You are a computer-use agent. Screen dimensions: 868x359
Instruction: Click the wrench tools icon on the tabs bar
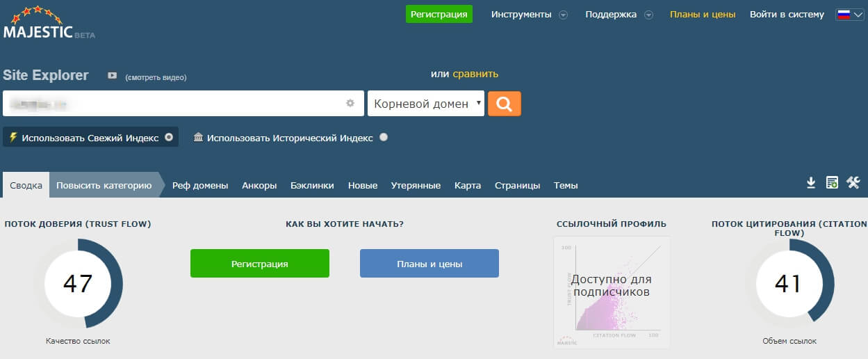click(x=853, y=183)
